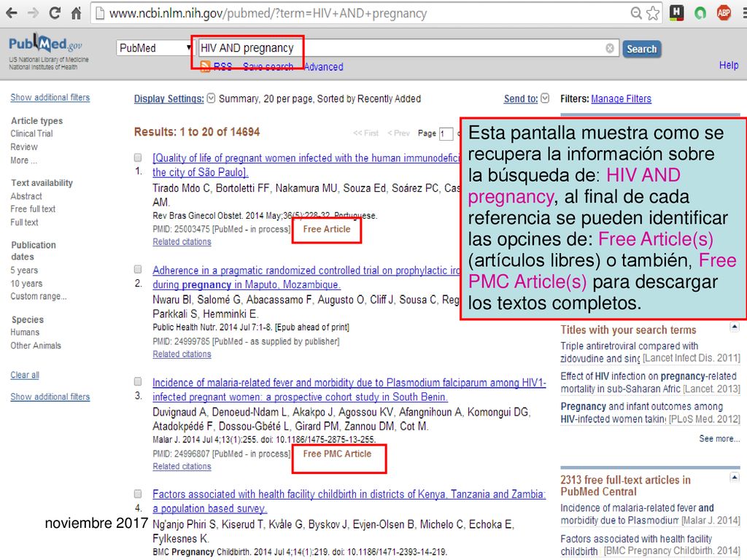Click the browser address bar URL
The height and width of the screenshot is (560, 747).
[x=268, y=13]
